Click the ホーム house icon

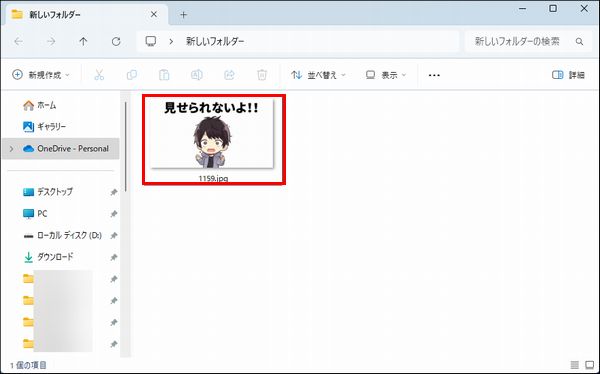(28, 105)
